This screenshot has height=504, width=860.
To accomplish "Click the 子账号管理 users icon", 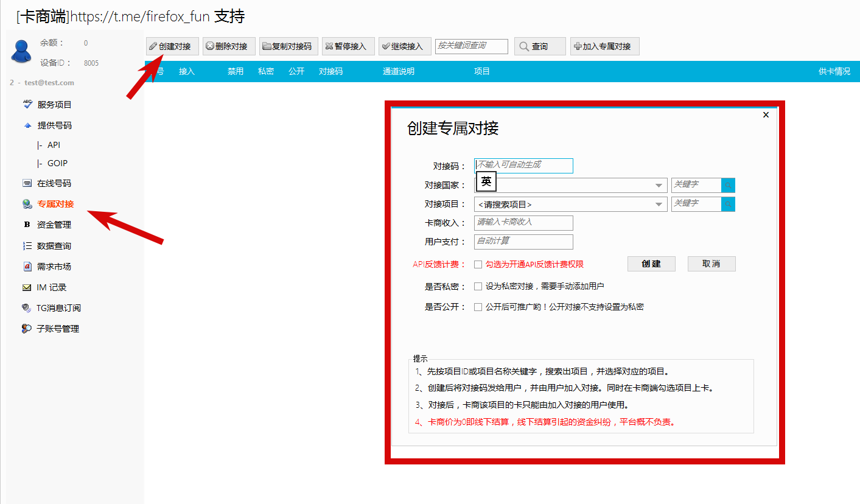I will tap(27, 329).
